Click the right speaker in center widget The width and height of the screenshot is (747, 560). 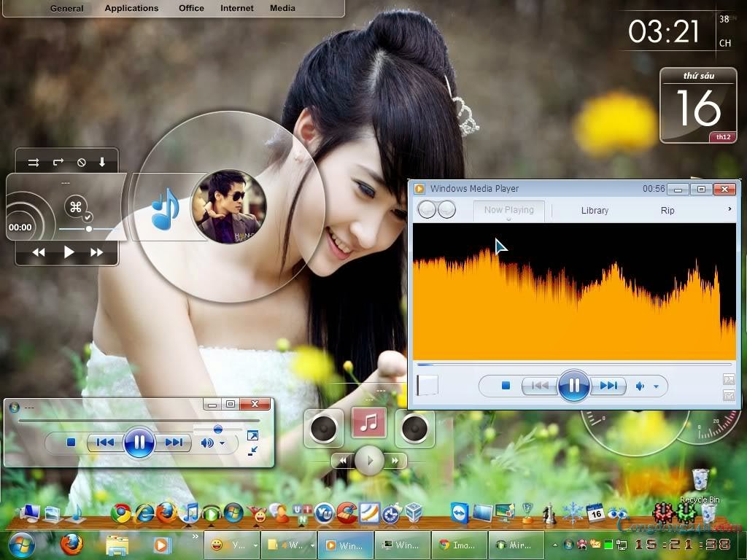pos(414,427)
